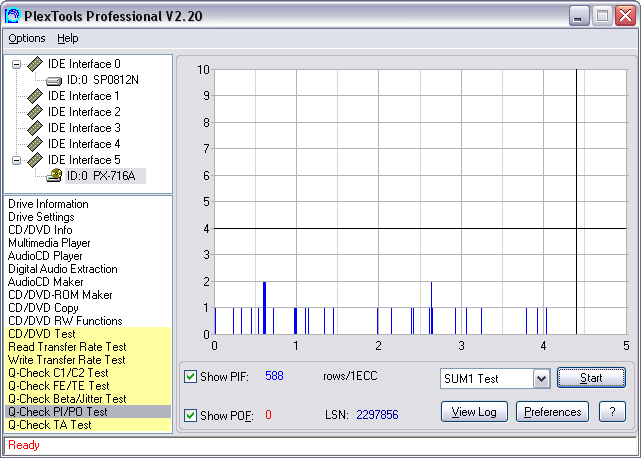Open Read Transfer Rate Test
The image size is (641, 458).
[x=88, y=347]
